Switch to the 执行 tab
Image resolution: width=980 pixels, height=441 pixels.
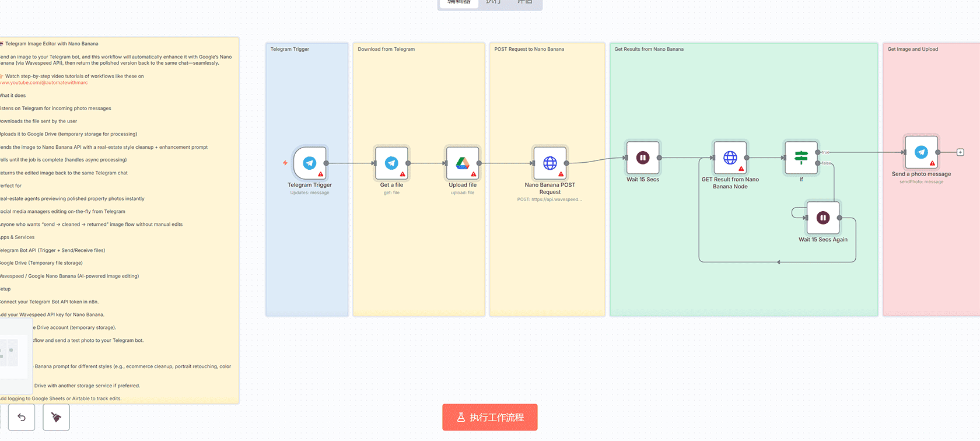point(494,3)
